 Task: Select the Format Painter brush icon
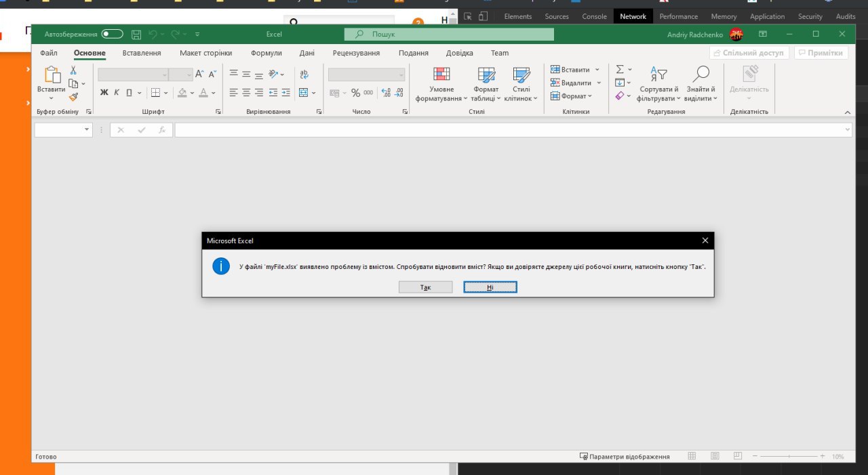(x=73, y=96)
